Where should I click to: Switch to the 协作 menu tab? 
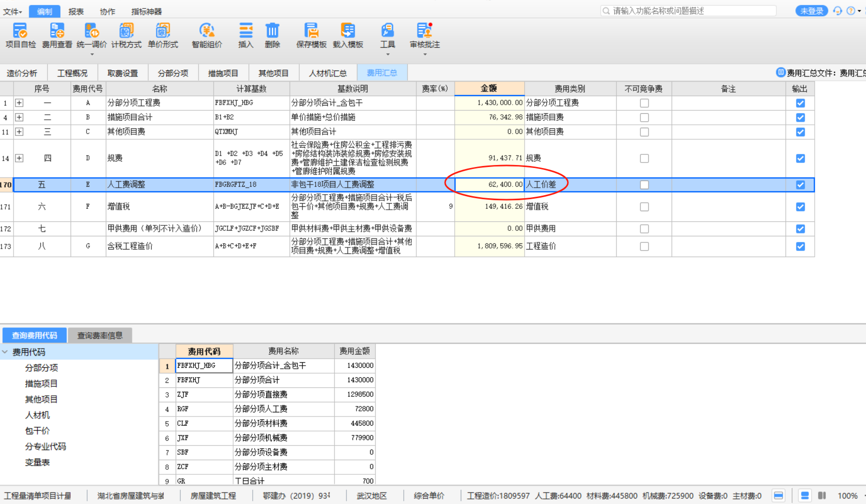coord(107,11)
